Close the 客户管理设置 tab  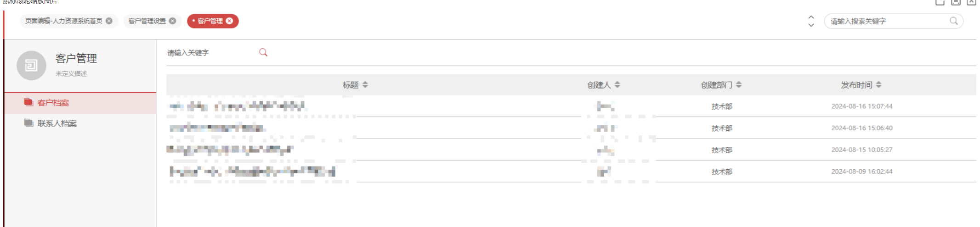[x=172, y=21]
